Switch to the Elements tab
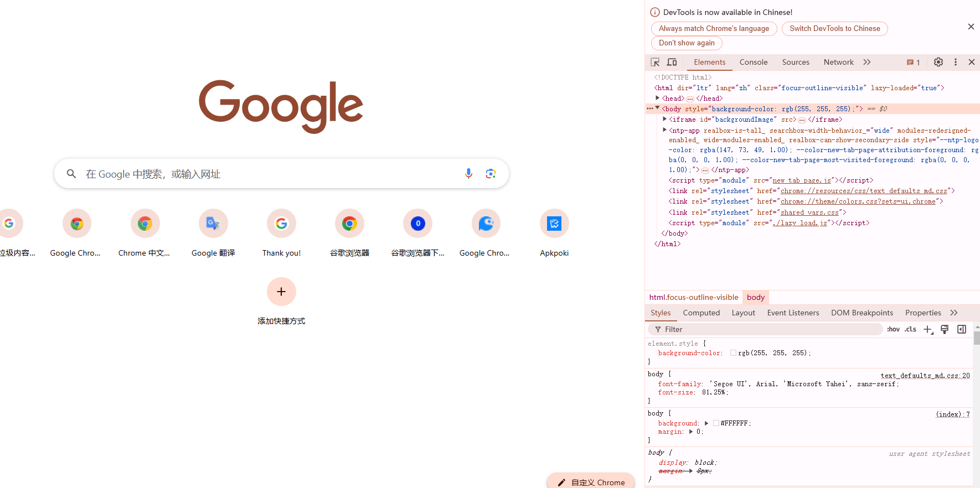The height and width of the screenshot is (488, 980). tap(710, 63)
